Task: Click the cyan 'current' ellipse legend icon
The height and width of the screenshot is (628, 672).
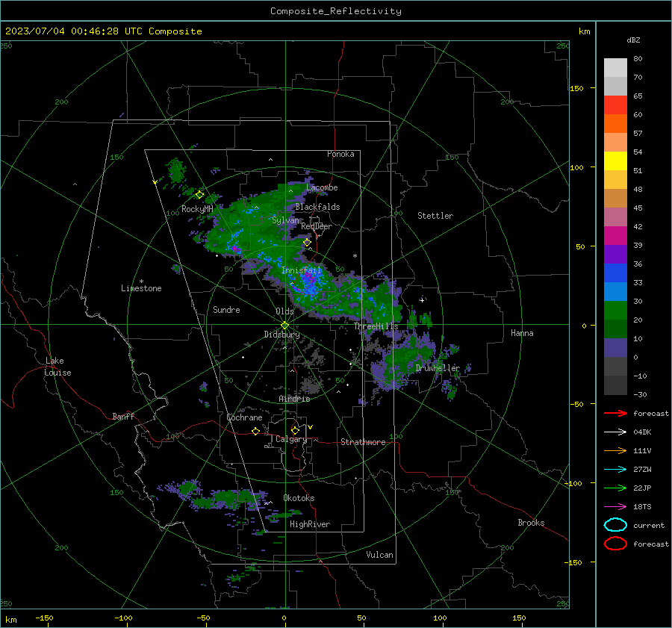Action: (x=615, y=525)
